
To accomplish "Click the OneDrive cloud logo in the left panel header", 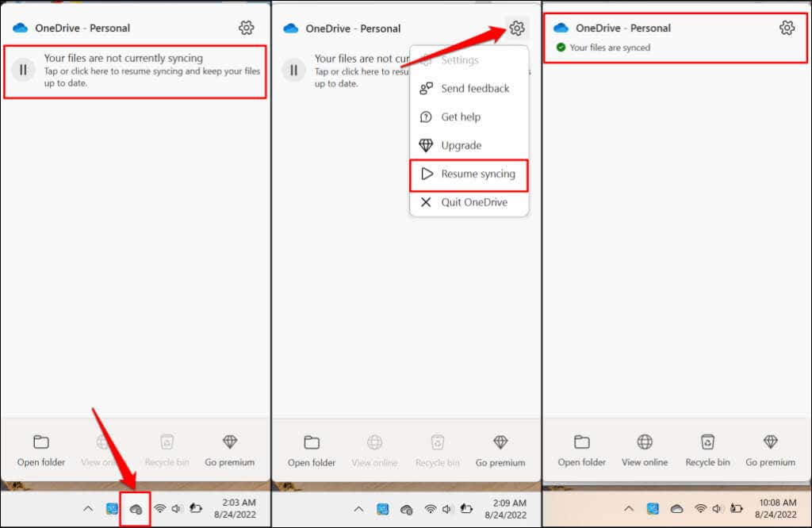I will (20, 28).
